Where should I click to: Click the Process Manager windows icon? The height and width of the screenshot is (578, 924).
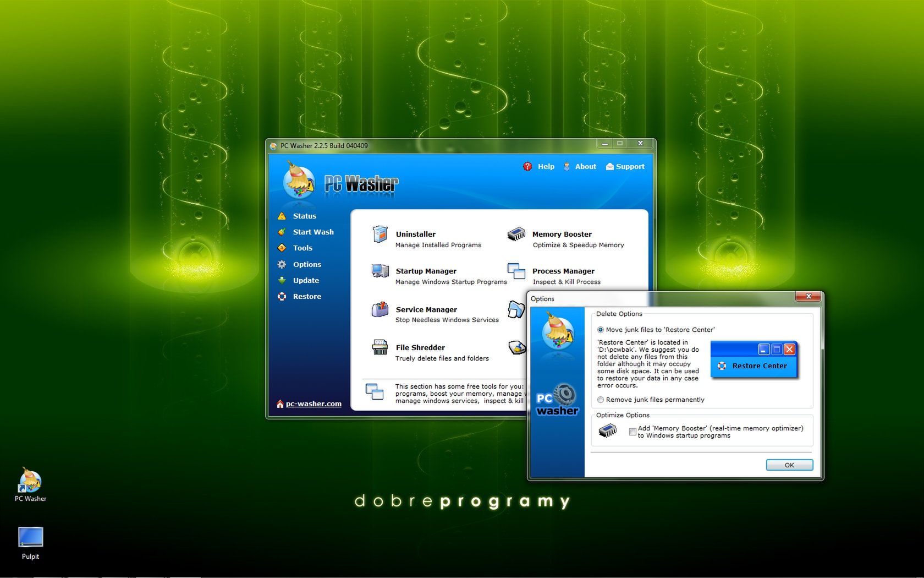coord(516,271)
